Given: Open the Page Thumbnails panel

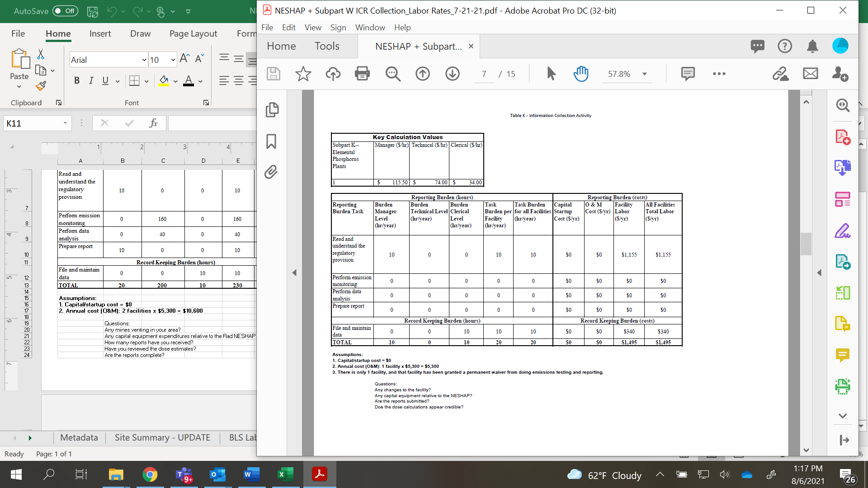Looking at the screenshot, I should [272, 110].
